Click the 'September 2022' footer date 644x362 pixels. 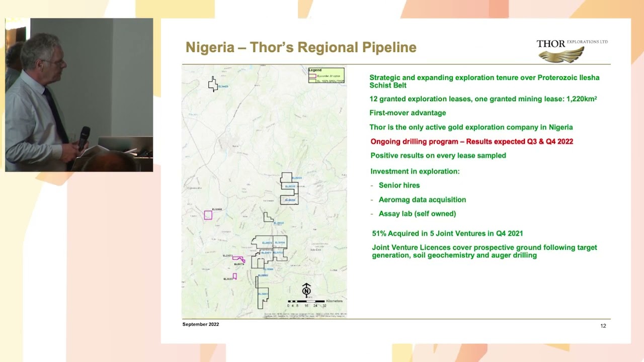(x=201, y=325)
